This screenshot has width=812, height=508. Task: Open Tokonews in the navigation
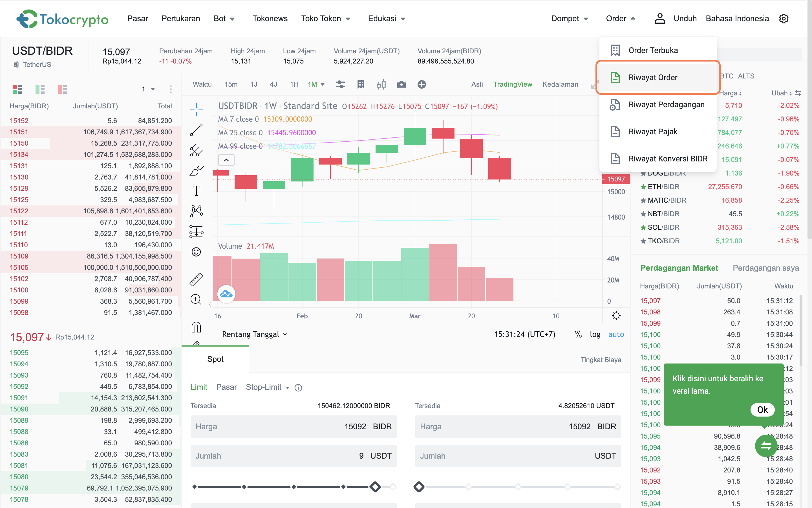[x=270, y=18]
